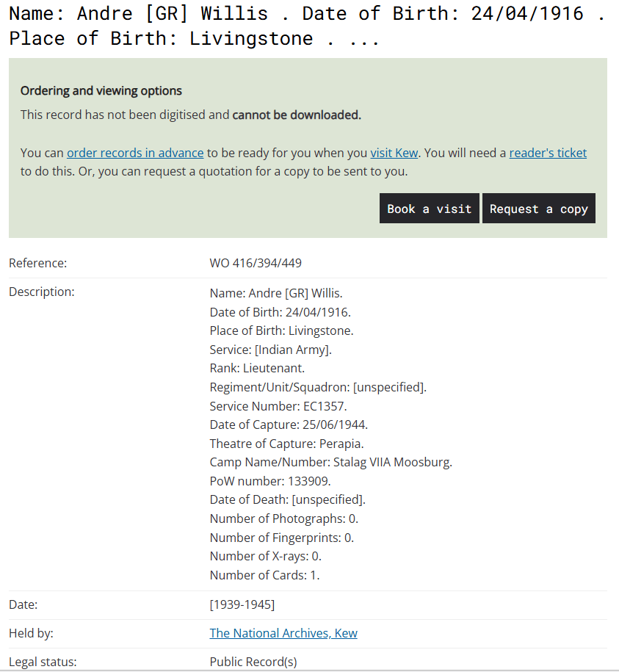The height and width of the screenshot is (672, 619).
Task: Click the "Place of Birth: Livingstone" description line
Action: pyautogui.click(x=281, y=330)
